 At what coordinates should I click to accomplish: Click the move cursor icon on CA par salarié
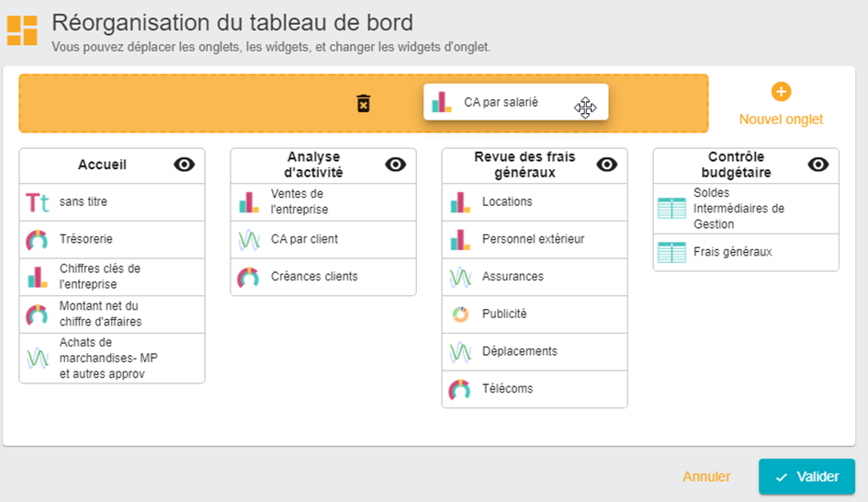[x=585, y=108]
